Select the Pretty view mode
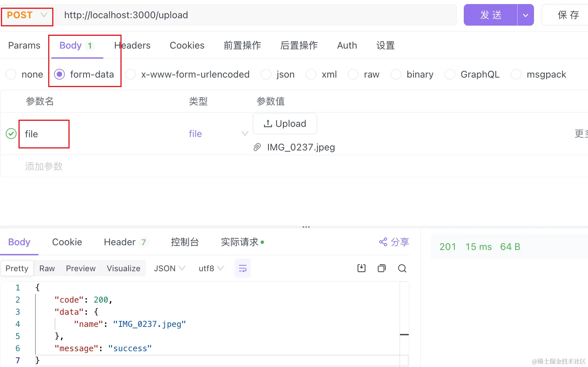Image resolution: width=588 pixels, height=367 pixels. click(17, 268)
